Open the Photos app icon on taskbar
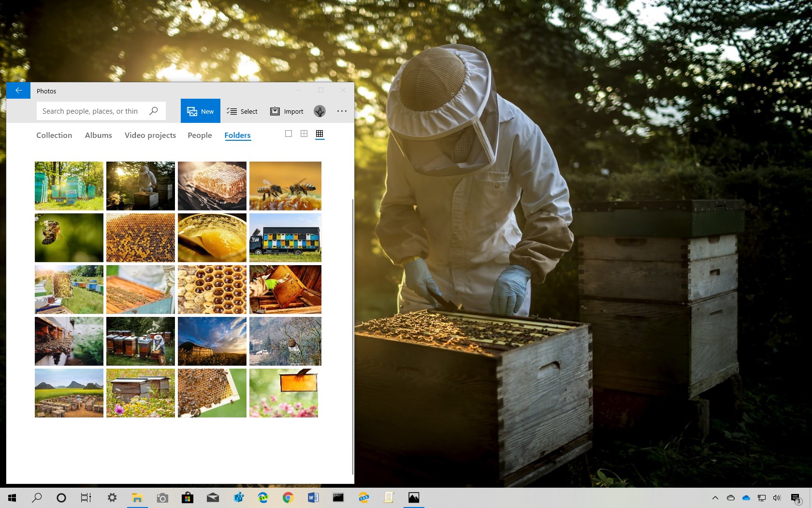The image size is (812, 508). [414, 497]
